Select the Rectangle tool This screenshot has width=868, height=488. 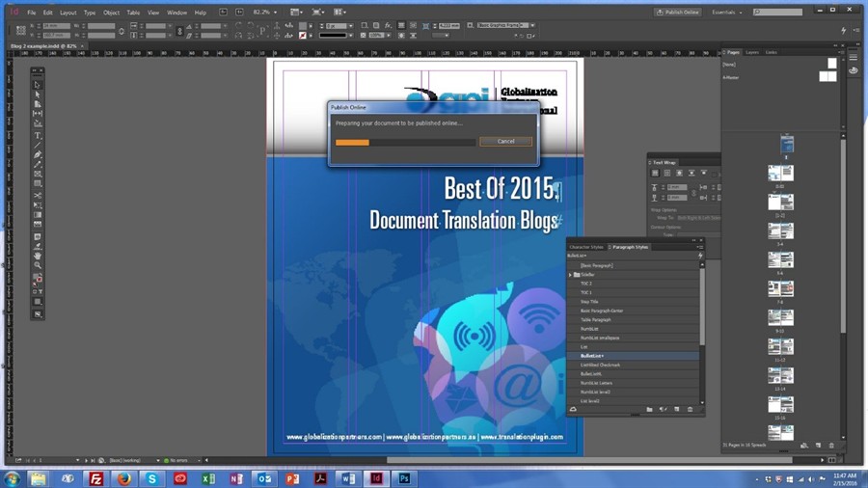tap(37, 183)
